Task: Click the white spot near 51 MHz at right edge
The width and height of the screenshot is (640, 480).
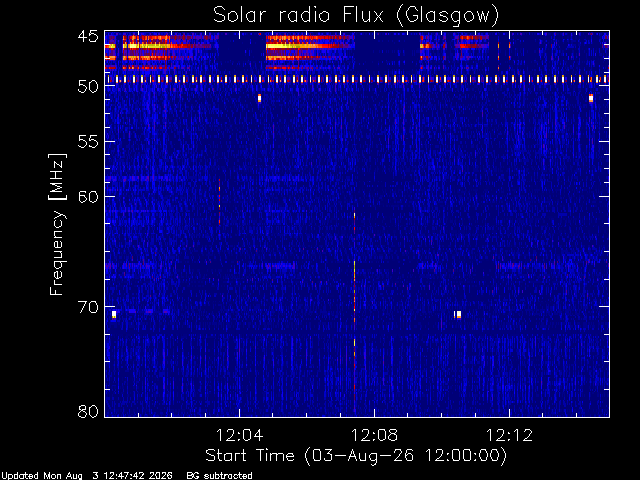Action: click(591, 98)
